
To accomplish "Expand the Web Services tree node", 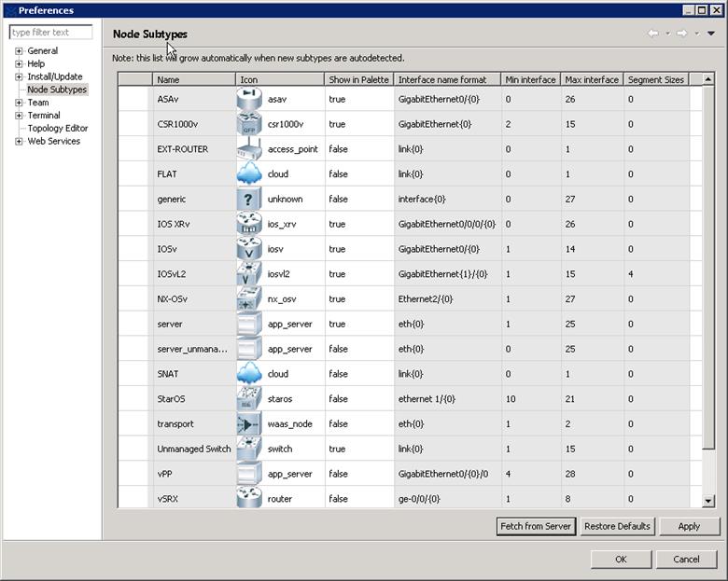I will pyautogui.click(x=19, y=142).
